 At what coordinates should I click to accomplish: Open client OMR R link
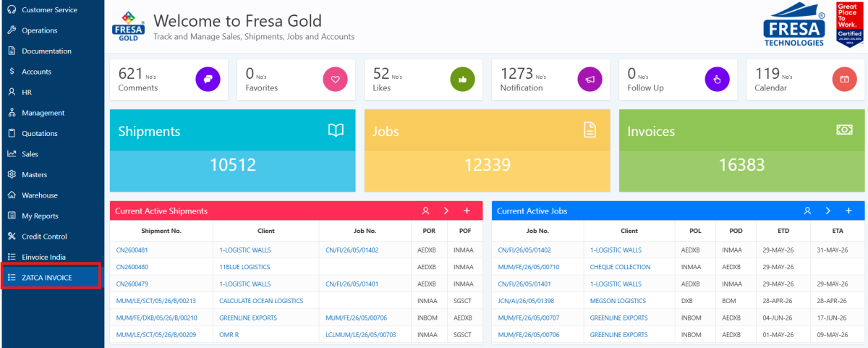229,335
